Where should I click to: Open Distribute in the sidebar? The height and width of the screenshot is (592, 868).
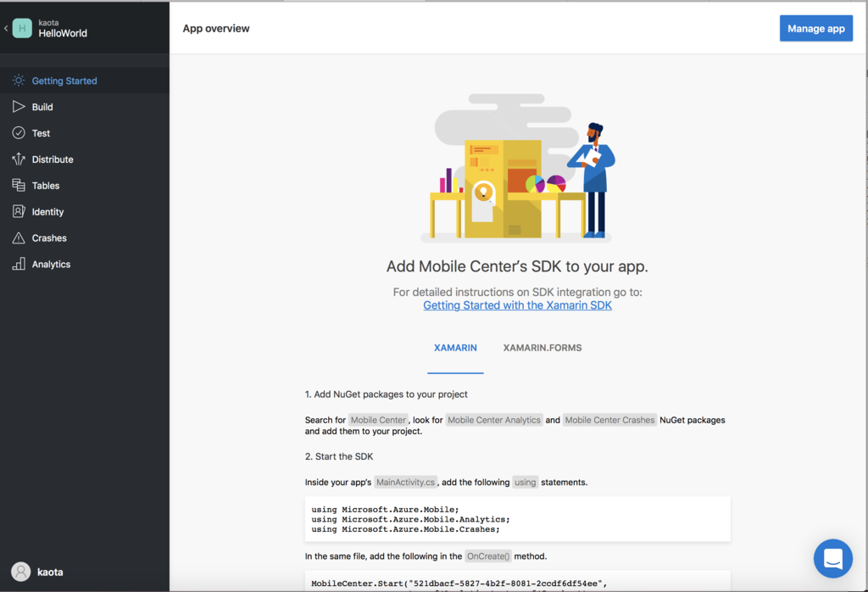(85, 159)
